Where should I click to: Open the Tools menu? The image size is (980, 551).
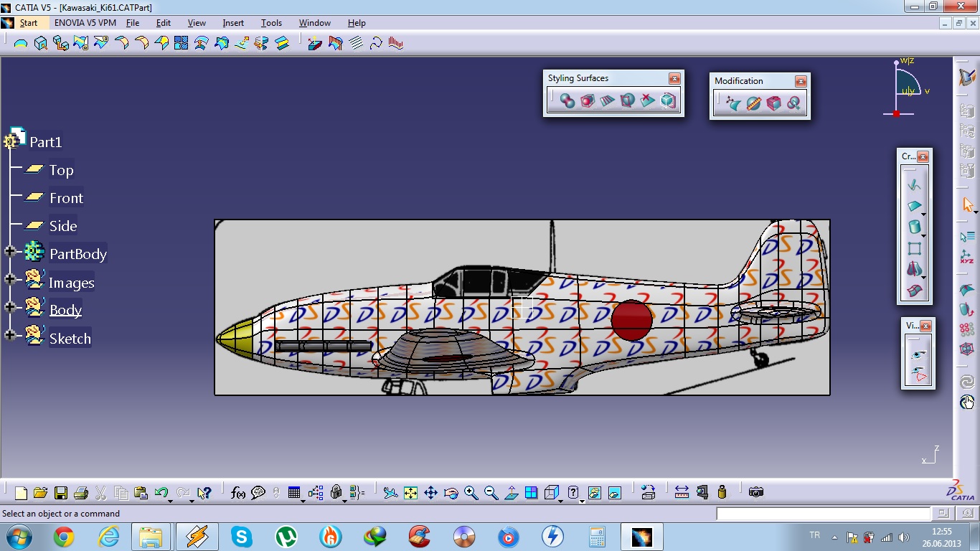271,23
